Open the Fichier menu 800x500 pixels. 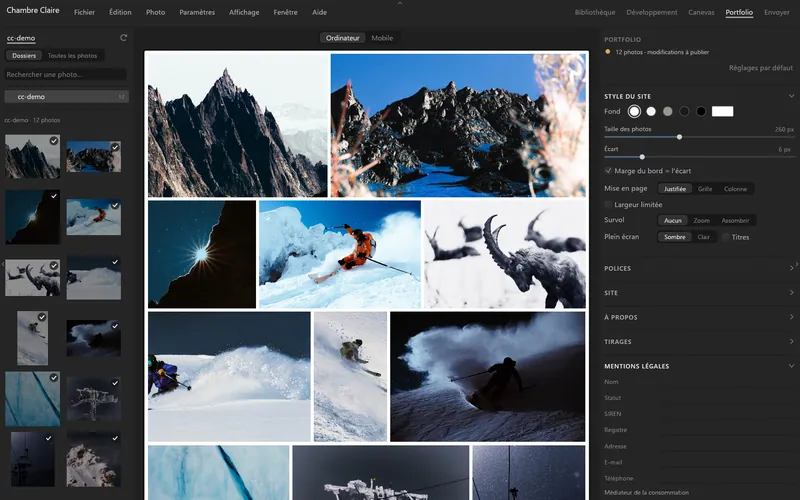84,12
